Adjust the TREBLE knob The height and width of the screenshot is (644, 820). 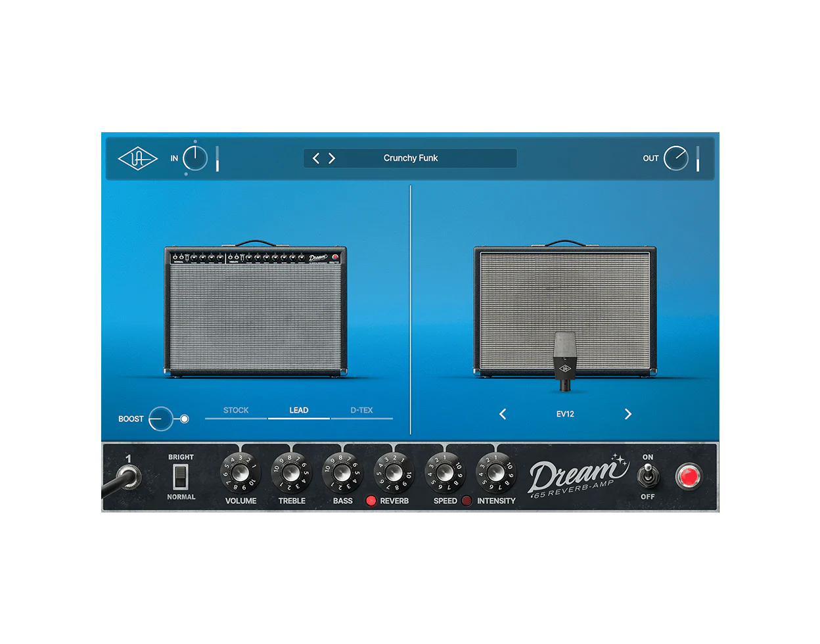pos(291,472)
